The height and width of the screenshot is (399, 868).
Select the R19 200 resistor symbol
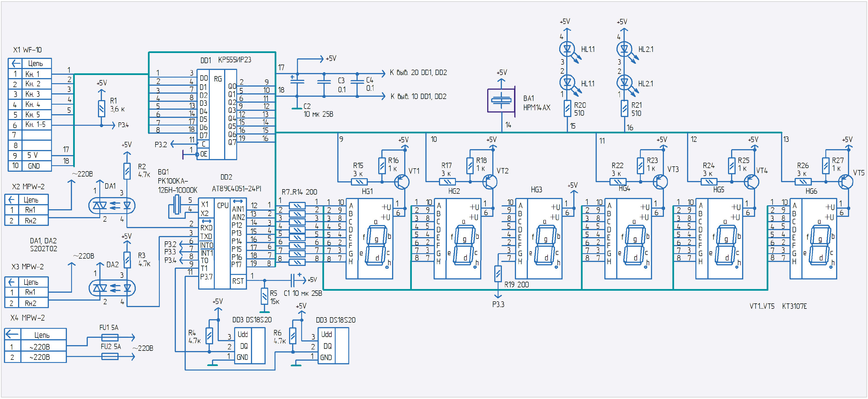pos(498,274)
